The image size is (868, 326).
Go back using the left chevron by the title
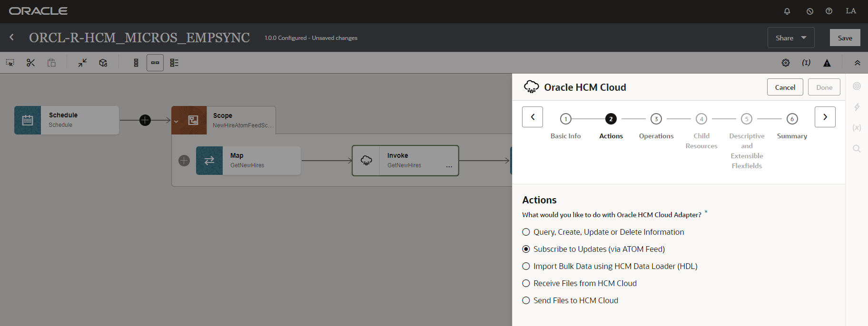12,37
